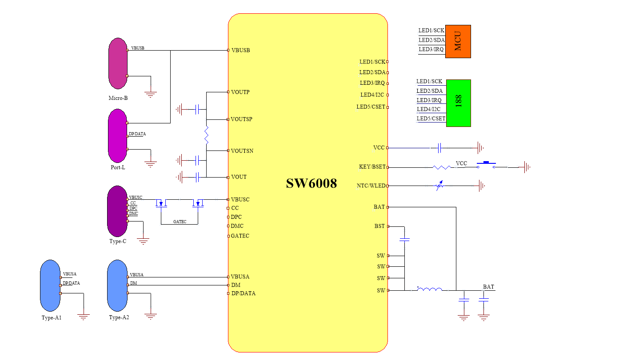The image size is (619, 364).
Task: Click the Micro-B connector symbol
Action: (118, 63)
